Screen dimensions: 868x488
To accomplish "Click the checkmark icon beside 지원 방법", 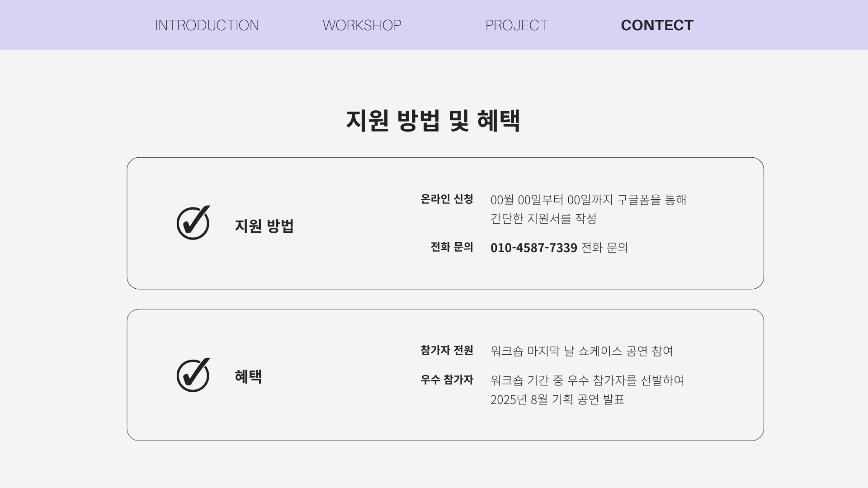I will coord(193,222).
